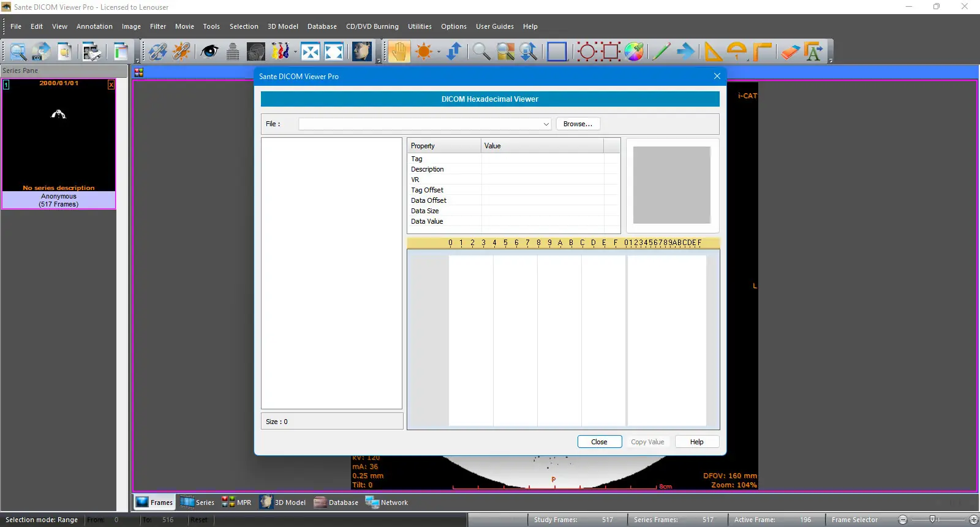Screen dimensions: 980x527
Task: Click the blue chain link toolbar icon
Action: click(157, 51)
